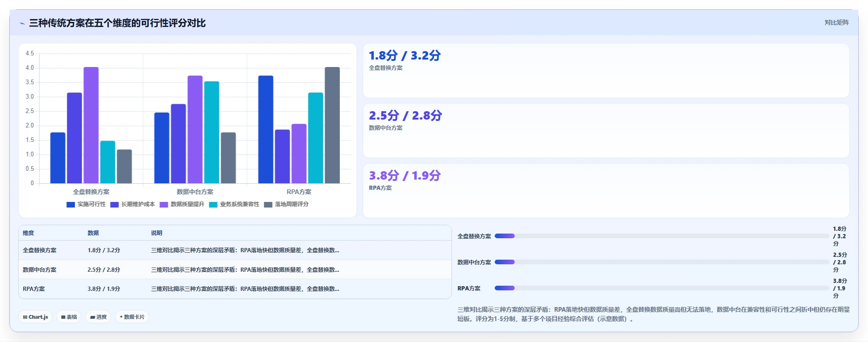Image resolution: width=868 pixels, height=342 pixels.
Task: Toggle the 实施可行性 legend color box
Action: (71, 205)
